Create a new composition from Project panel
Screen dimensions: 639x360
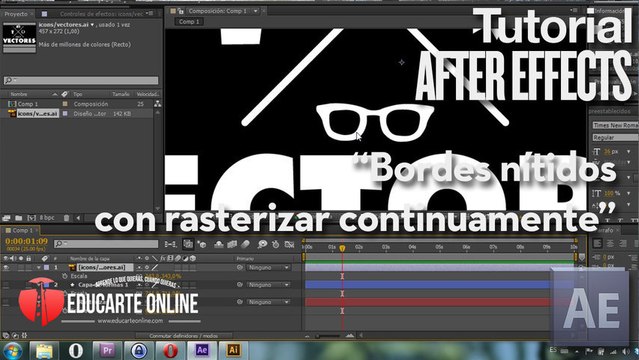click(31, 218)
